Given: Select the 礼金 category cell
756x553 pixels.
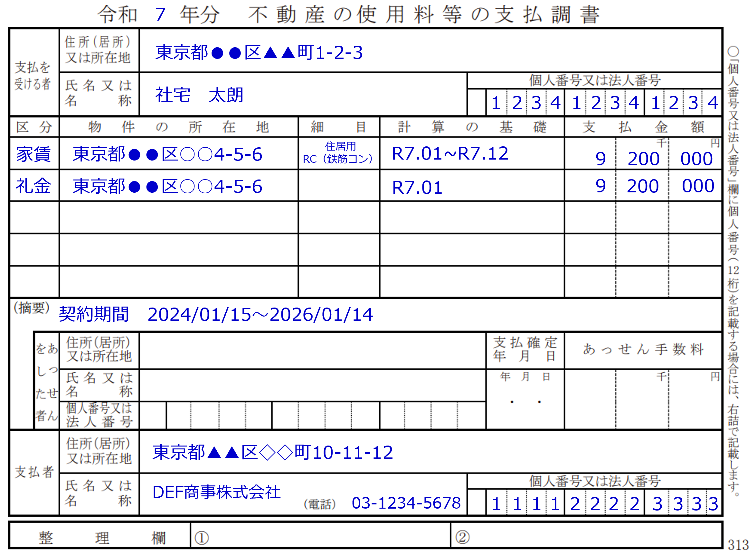Looking at the screenshot, I should [34, 186].
